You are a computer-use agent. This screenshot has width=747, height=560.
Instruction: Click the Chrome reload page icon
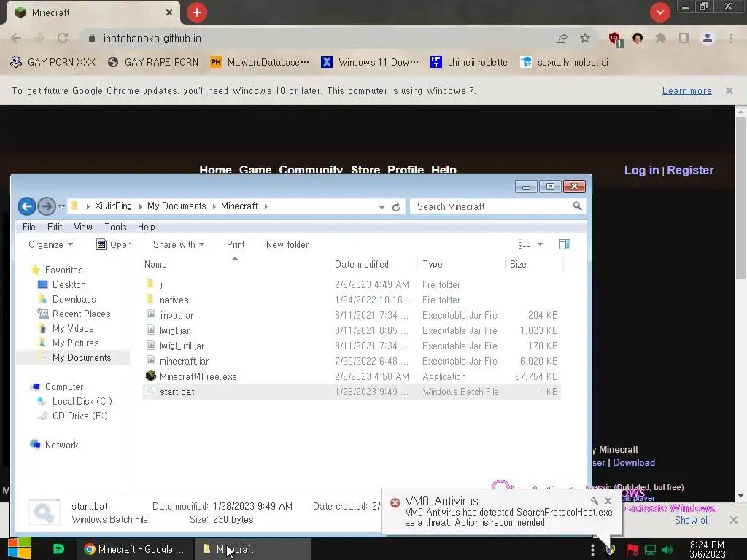pyautogui.click(x=63, y=38)
